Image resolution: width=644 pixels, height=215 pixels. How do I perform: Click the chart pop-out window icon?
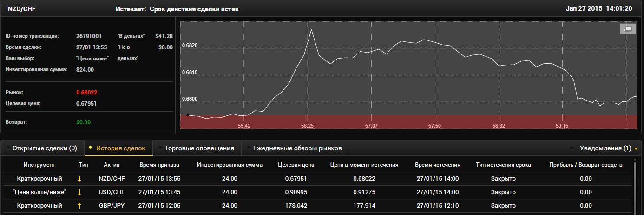pyautogui.click(x=627, y=29)
